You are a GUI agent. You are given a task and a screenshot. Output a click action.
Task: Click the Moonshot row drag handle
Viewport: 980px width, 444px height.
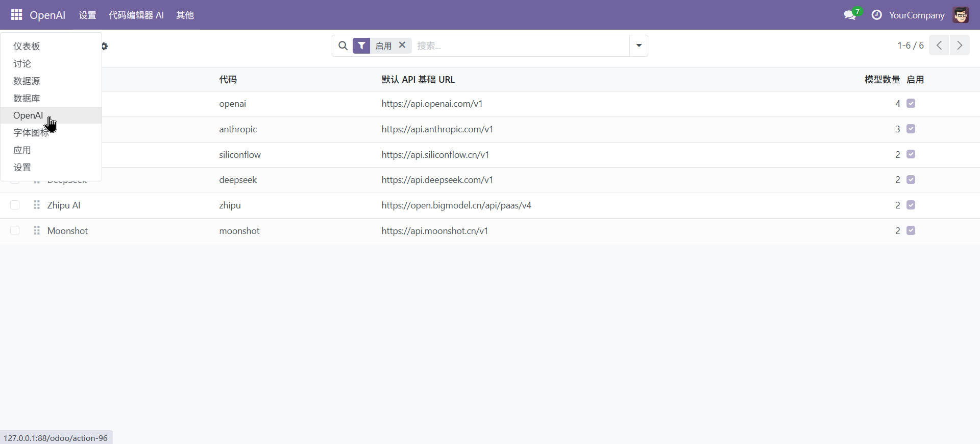click(x=37, y=231)
